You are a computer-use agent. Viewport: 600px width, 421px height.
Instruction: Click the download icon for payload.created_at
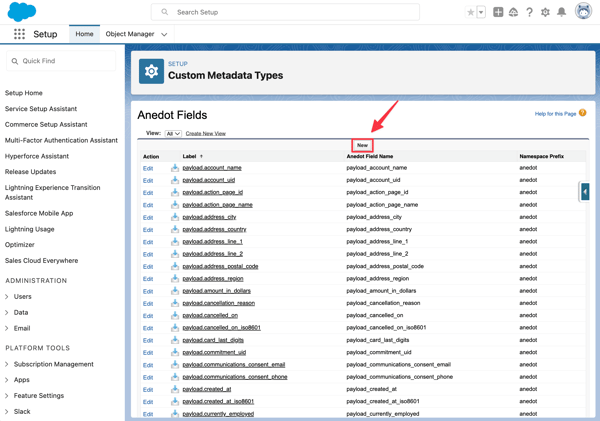tap(174, 389)
